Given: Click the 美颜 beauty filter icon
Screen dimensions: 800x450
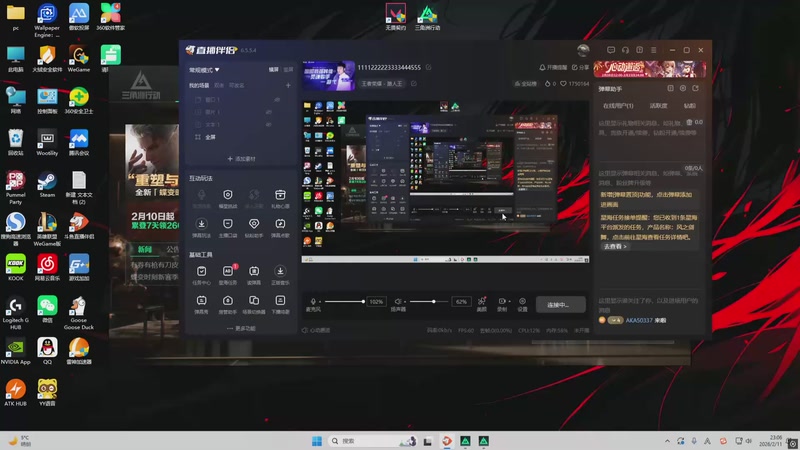Looking at the screenshot, I should tap(481, 304).
